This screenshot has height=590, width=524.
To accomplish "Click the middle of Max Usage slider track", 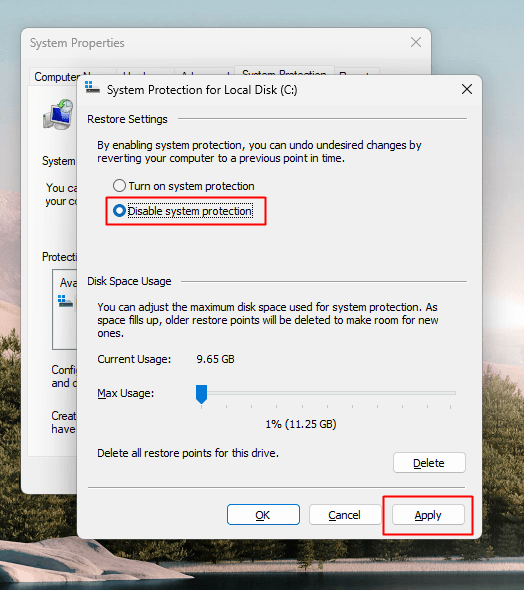I will (x=326, y=393).
